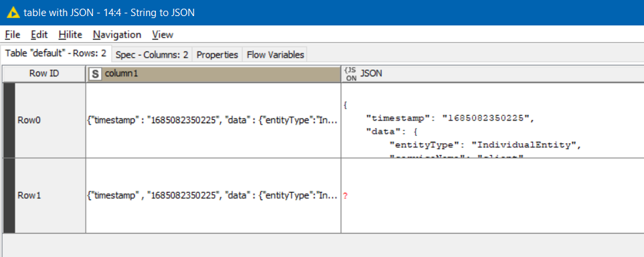Select the Row1 row ID cell

pos(50,196)
